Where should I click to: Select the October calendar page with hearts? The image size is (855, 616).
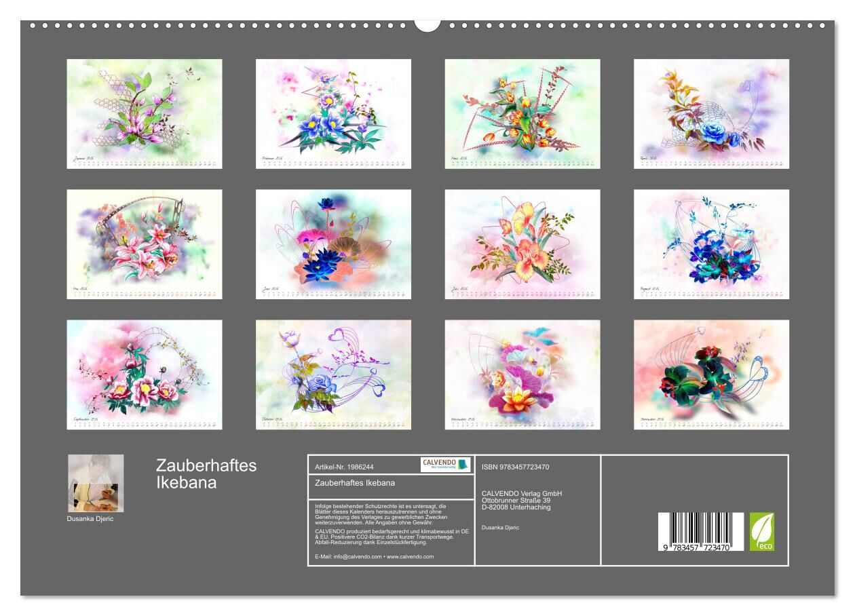tap(333, 374)
